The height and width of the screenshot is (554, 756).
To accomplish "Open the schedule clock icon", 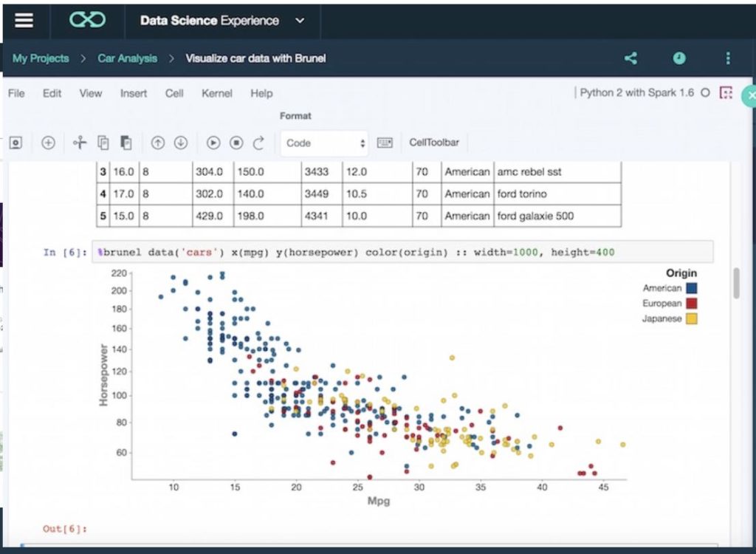I will click(x=678, y=58).
